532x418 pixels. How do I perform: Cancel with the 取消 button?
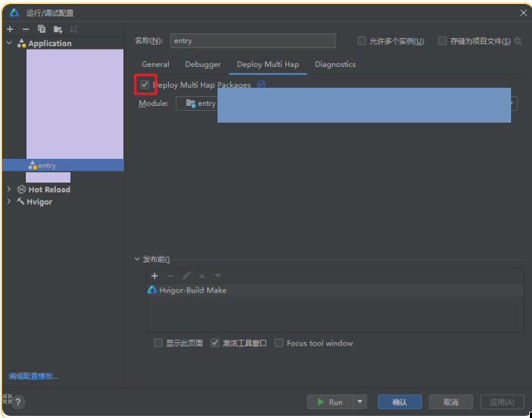(x=451, y=402)
